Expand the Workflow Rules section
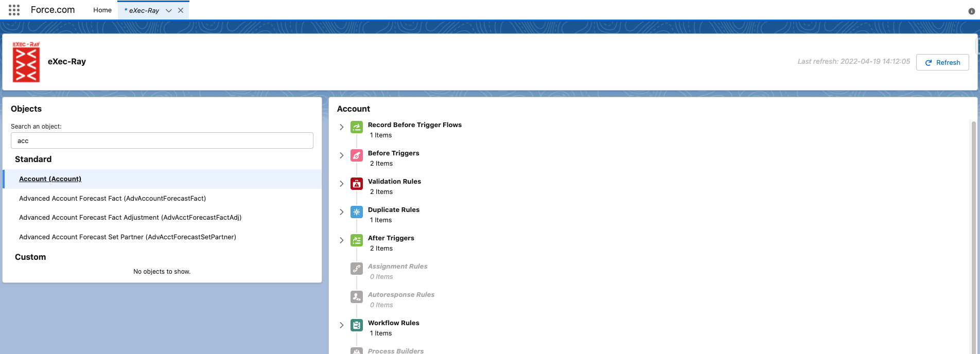The height and width of the screenshot is (354, 980). point(341,325)
